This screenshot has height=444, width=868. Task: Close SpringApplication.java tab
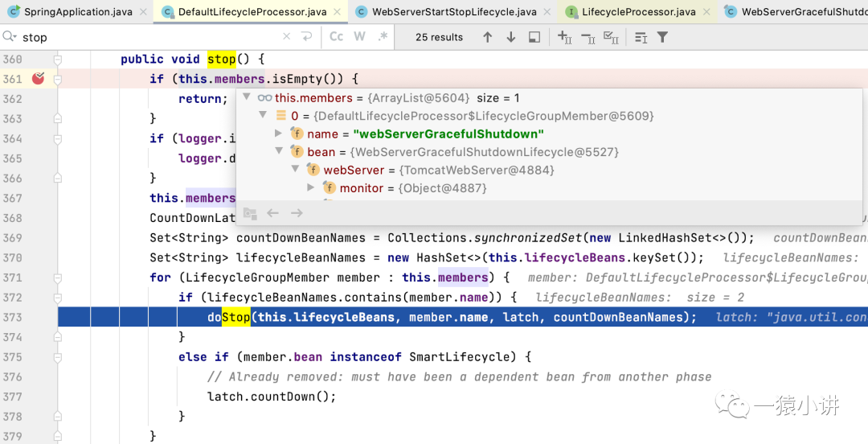(144, 11)
